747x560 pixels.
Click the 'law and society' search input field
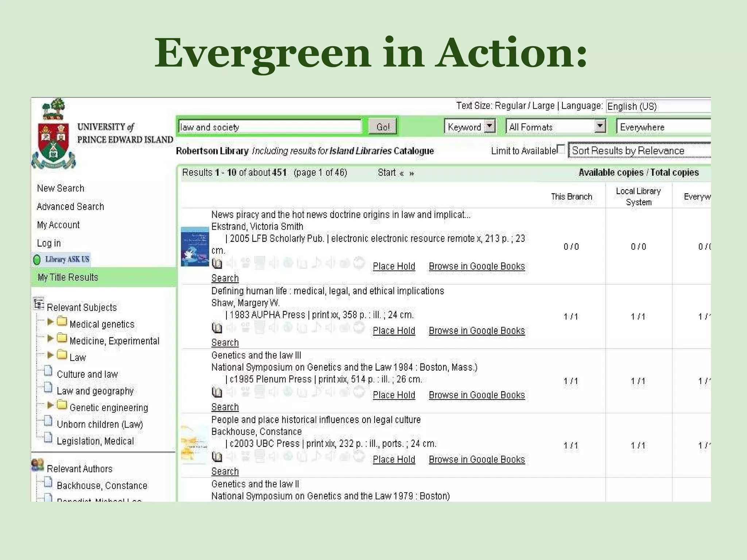pyautogui.click(x=270, y=127)
